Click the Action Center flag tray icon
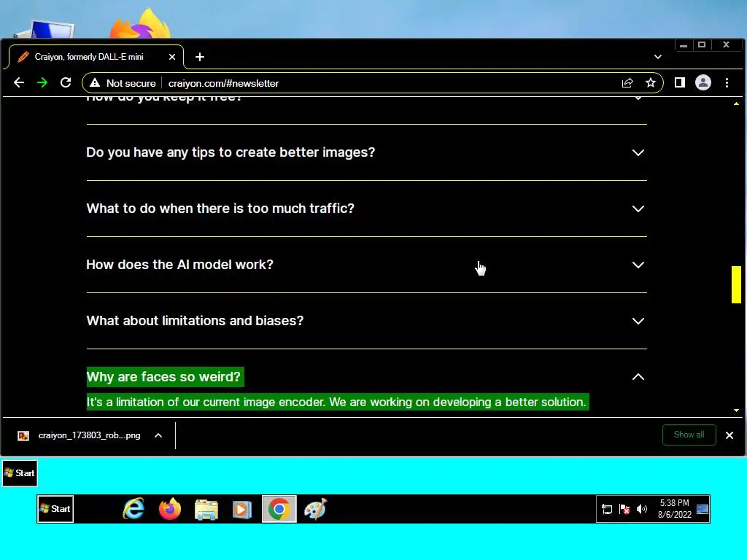Image resolution: width=747 pixels, height=560 pixels. click(x=624, y=510)
